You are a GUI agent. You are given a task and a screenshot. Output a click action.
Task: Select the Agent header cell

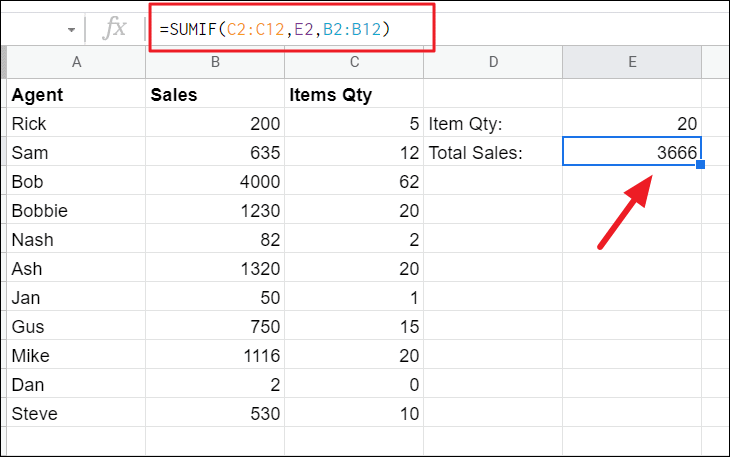tap(76, 95)
